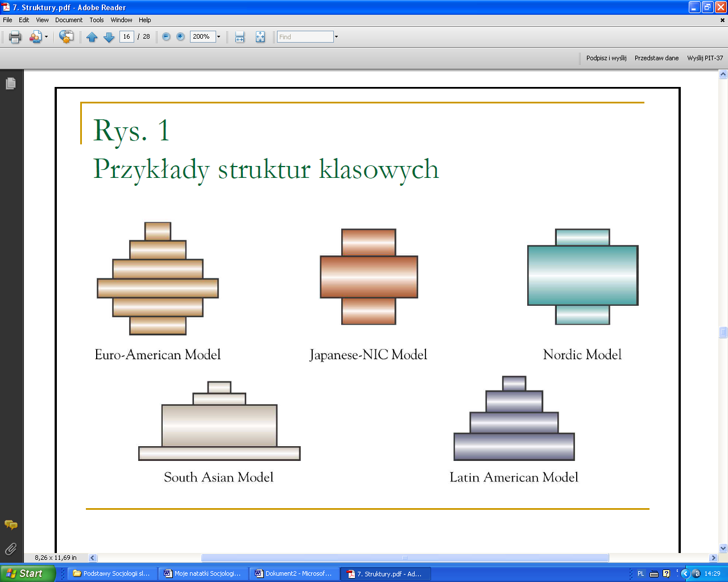Screen dimensions: 728x582
Task: Zoom in with the plus icon
Action: pyautogui.click(x=180, y=36)
